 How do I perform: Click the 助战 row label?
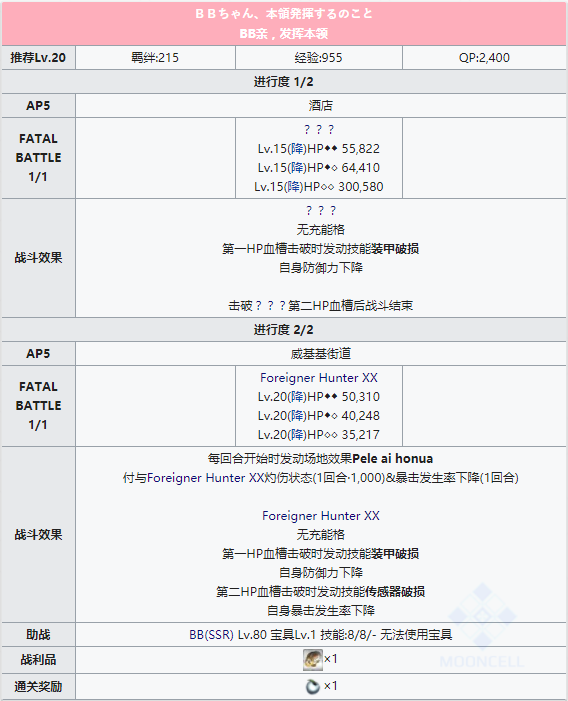click(38, 635)
